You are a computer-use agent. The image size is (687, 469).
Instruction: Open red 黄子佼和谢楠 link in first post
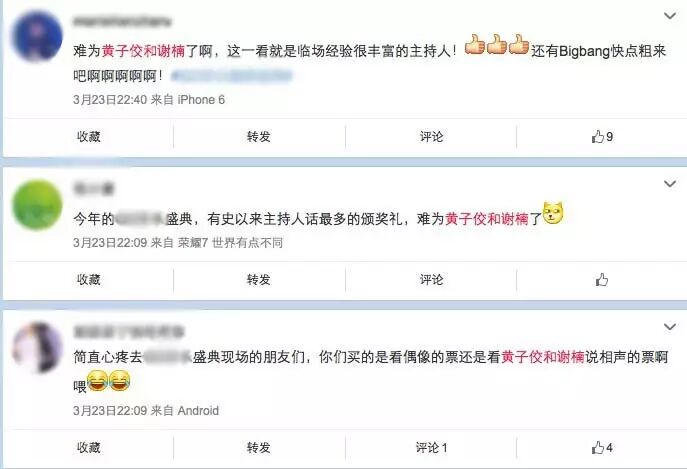pyautogui.click(x=143, y=51)
